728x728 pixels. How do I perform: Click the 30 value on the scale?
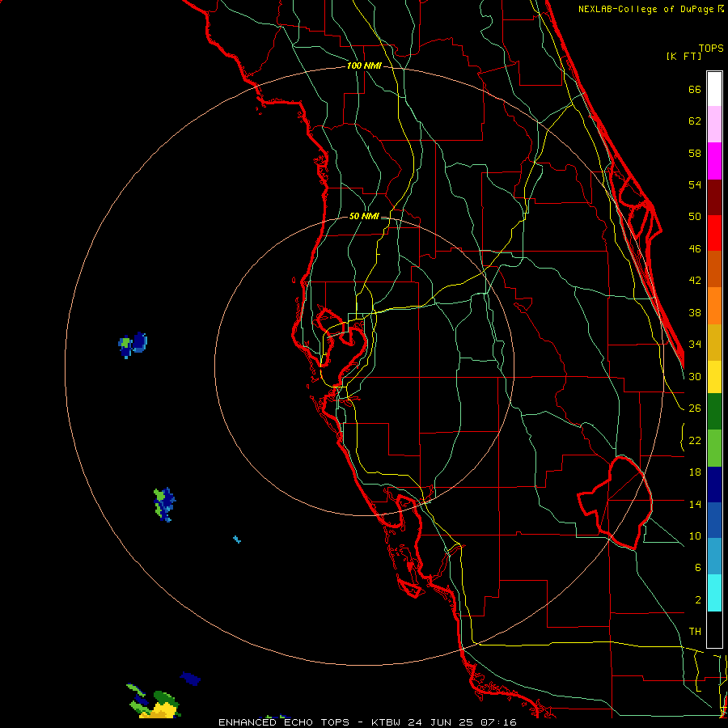point(695,376)
